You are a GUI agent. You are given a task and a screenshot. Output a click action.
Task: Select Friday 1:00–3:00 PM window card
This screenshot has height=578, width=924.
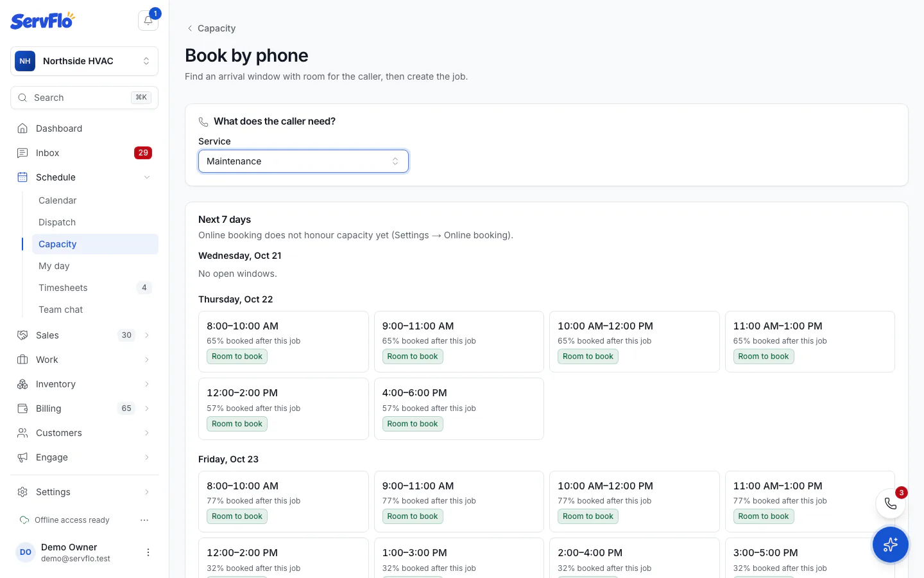click(459, 558)
